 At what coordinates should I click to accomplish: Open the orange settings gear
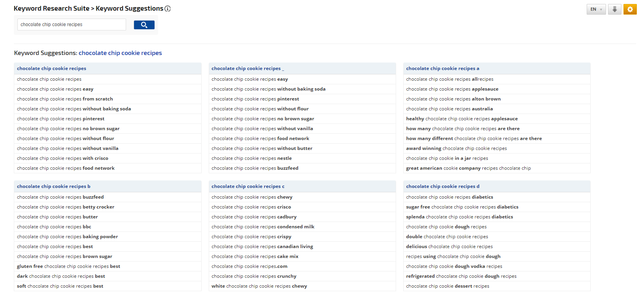click(x=630, y=9)
